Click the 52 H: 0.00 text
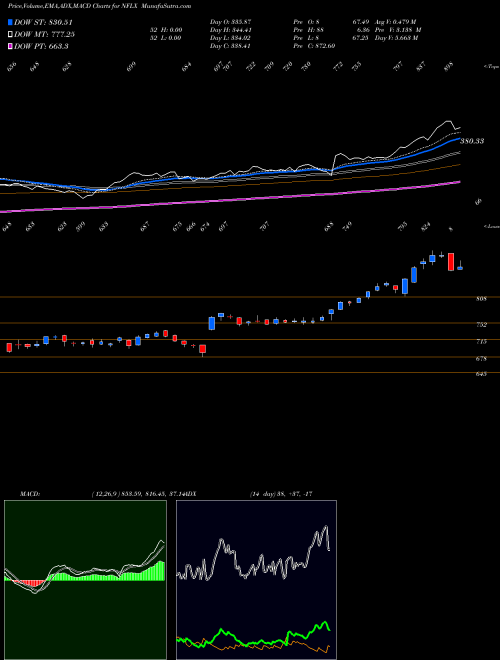The height and width of the screenshot is (660, 500). [x=165, y=30]
